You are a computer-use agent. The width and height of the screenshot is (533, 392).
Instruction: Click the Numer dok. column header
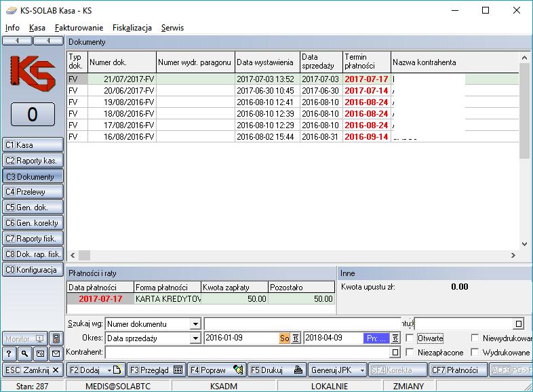122,62
